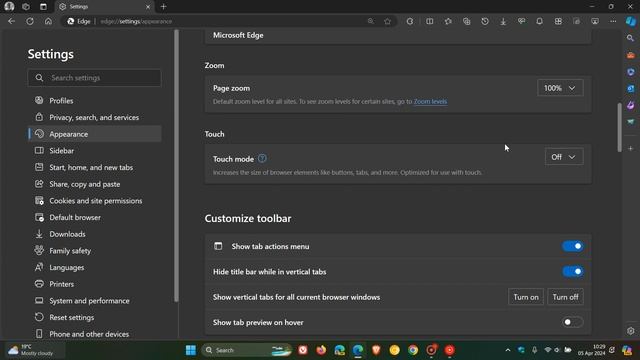
Task: Open the Outlook icon in the sidebar
Action: click(631, 89)
